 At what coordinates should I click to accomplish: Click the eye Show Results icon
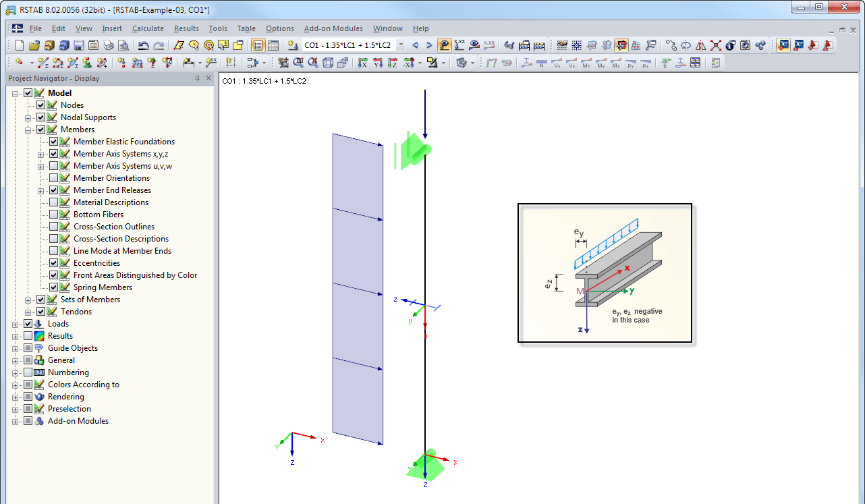coord(474,45)
